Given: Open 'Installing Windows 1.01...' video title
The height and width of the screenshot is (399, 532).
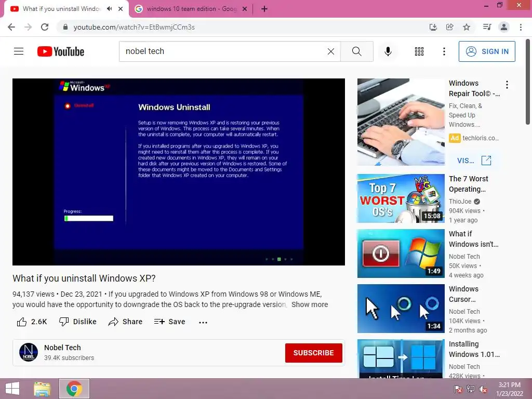Looking at the screenshot, I should (474, 349).
